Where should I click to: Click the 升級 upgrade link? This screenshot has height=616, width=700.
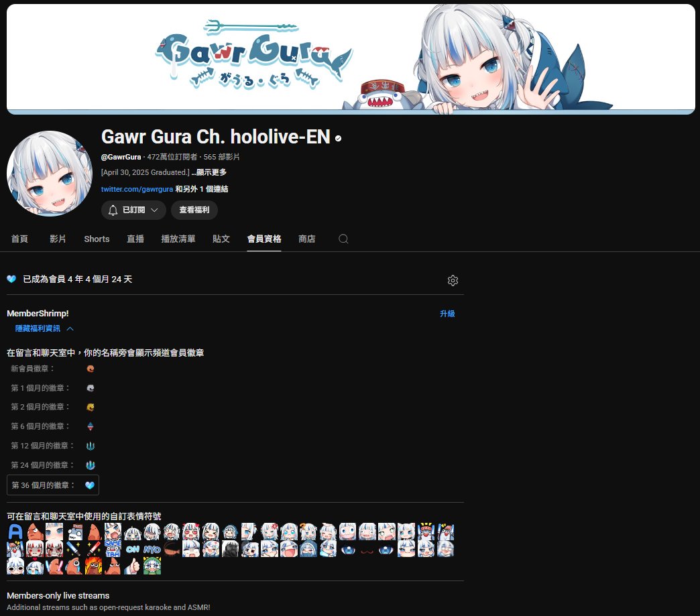[447, 314]
